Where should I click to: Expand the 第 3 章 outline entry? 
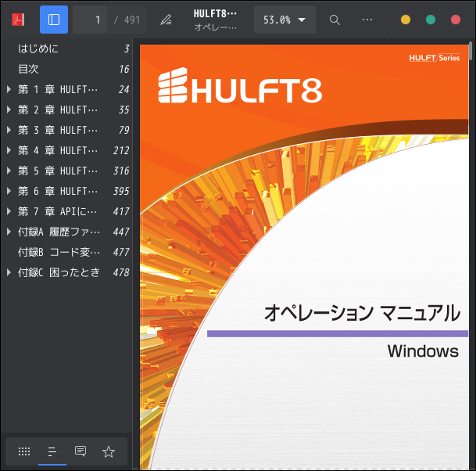[9, 130]
